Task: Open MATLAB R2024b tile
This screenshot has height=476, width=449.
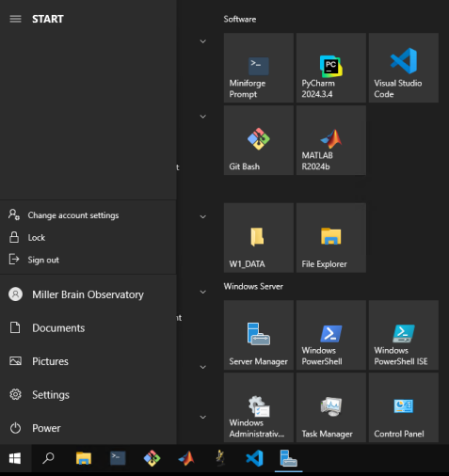Action: [x=331, y=140]
